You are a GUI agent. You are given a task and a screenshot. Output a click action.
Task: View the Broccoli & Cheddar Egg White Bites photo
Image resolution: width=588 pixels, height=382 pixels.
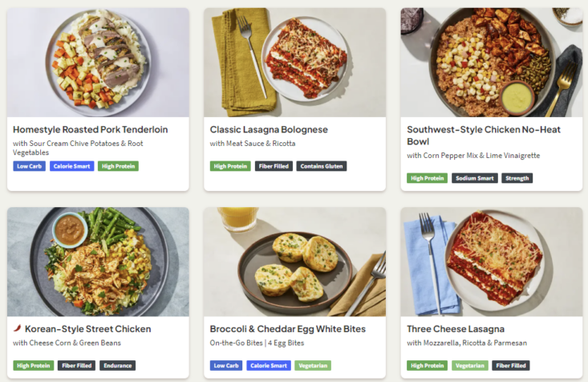(x=294, y=262)
